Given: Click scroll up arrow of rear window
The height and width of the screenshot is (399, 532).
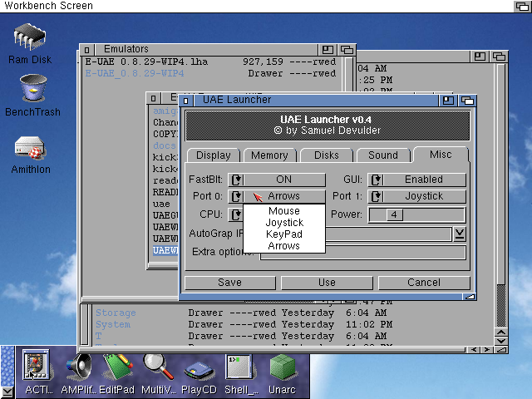Looking at the screenshot, I should pyautogui.click(x=501, y=332).
